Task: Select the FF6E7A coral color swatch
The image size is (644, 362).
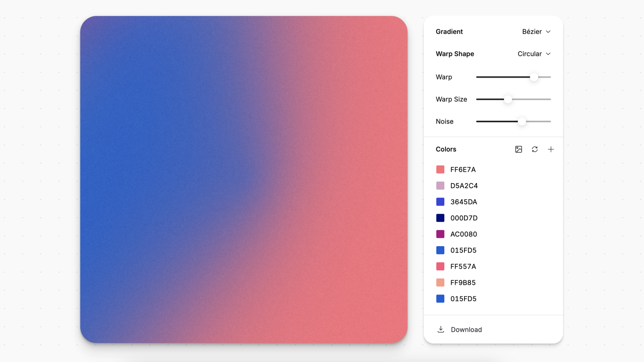Action: point(440,169)
